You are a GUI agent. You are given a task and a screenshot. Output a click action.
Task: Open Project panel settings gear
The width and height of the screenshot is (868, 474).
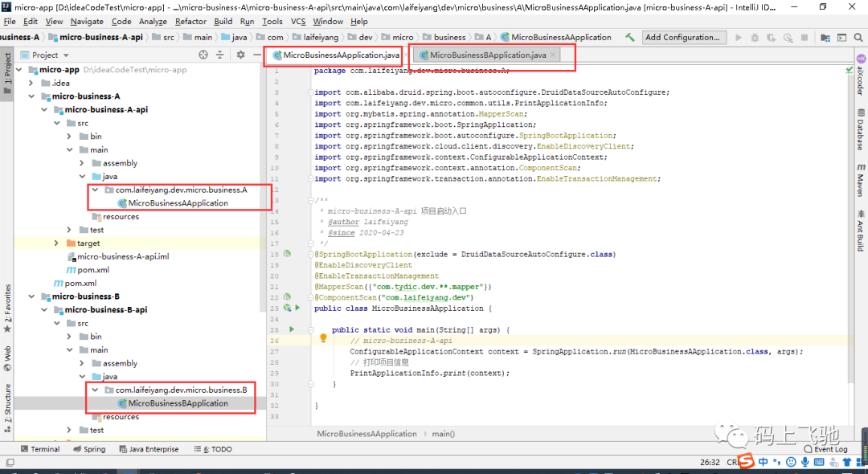coord(240,55)
